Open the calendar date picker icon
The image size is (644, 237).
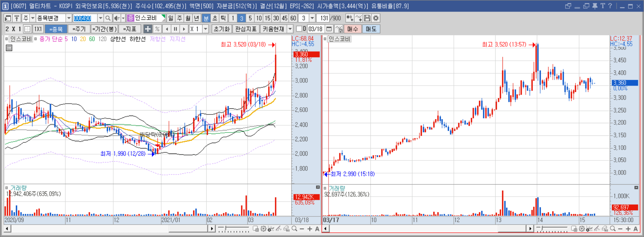329,29
